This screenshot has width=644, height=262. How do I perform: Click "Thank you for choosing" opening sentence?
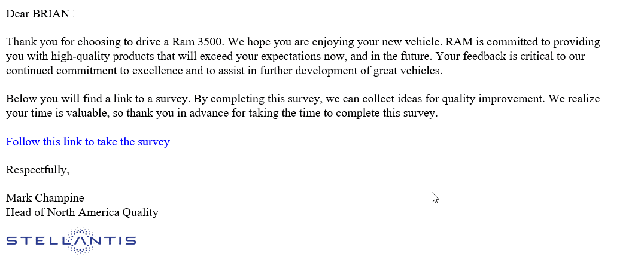tap(116, 42)
